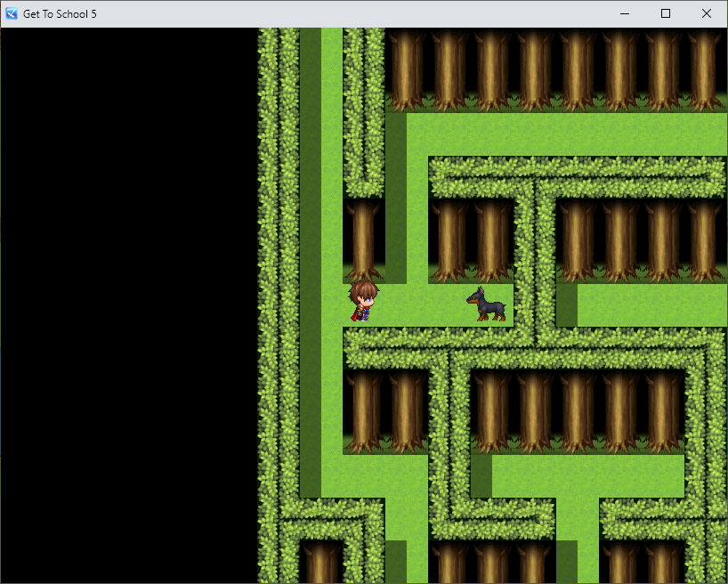
Task: Click the long vertical grass path left of player
Action: pos(331,267)
